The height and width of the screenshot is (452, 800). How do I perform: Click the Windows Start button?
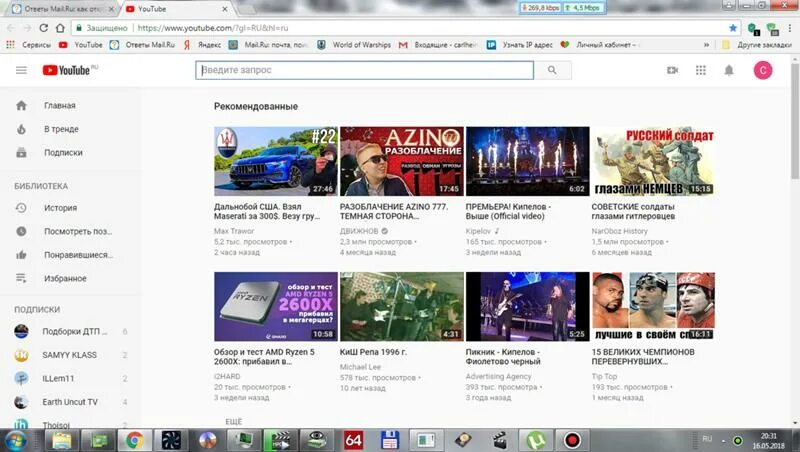pyautogui.click(x=16, y=440)
